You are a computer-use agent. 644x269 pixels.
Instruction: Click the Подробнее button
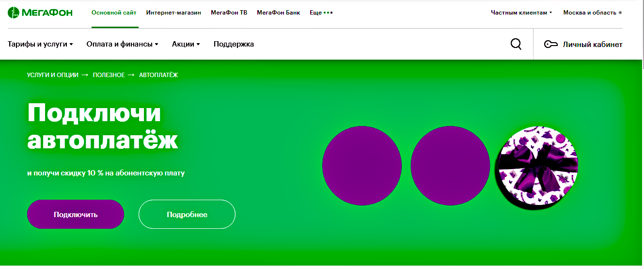pyautogui.click(x=187, y=214)
